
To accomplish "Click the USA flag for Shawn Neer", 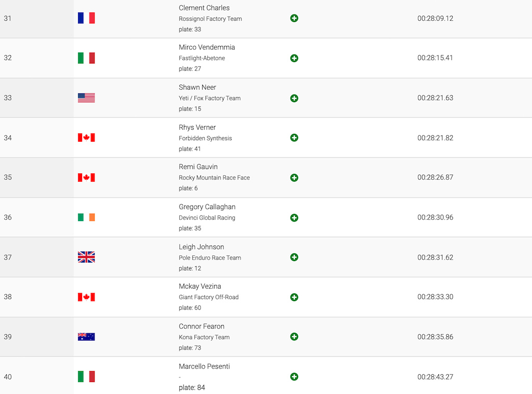I will click(86, 98).
